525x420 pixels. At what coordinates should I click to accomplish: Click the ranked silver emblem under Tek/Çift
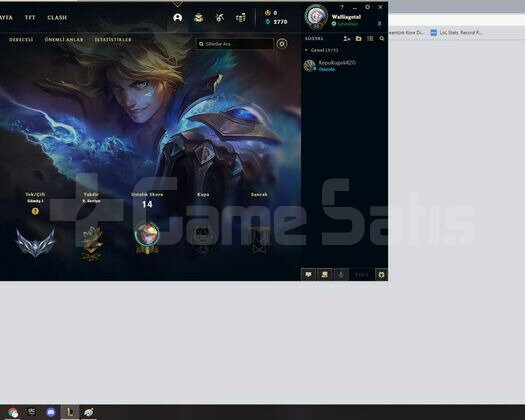point(35,242)
